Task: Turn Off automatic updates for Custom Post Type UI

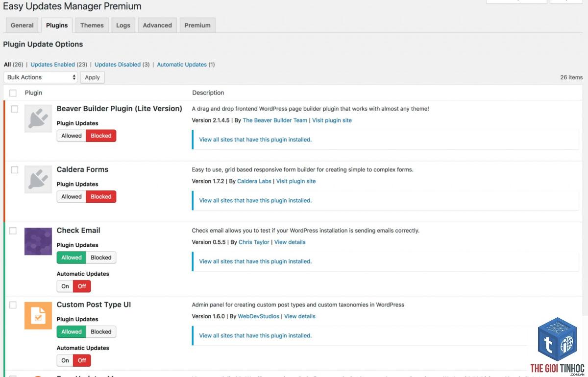Action: click(x=82, y=360)
